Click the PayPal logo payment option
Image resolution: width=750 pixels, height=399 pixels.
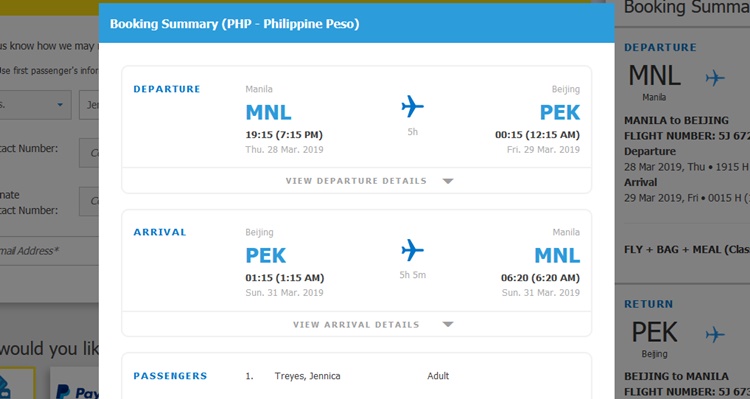77,390
